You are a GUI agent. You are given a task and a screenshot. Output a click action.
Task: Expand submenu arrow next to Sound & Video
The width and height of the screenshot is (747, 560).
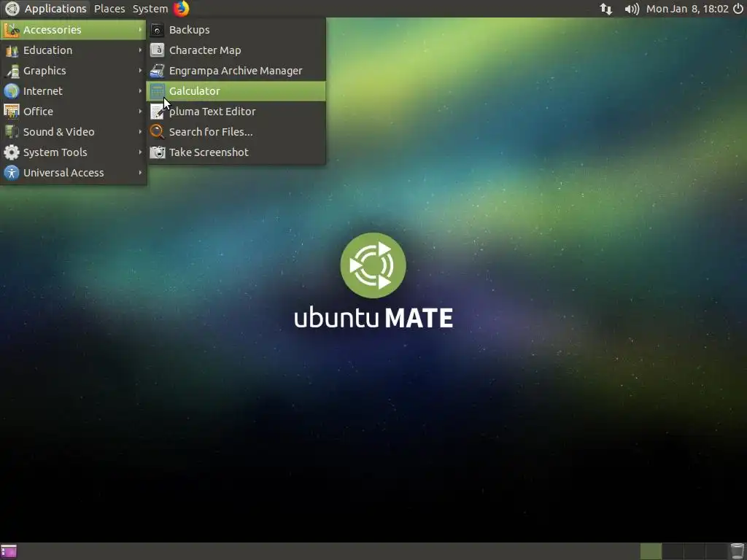coord(140,132)
